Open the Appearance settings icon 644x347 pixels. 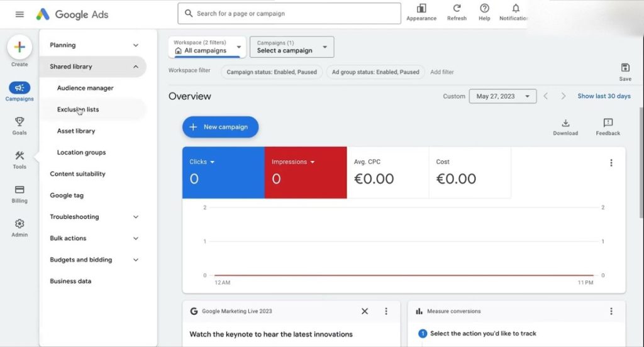(421, 9)
